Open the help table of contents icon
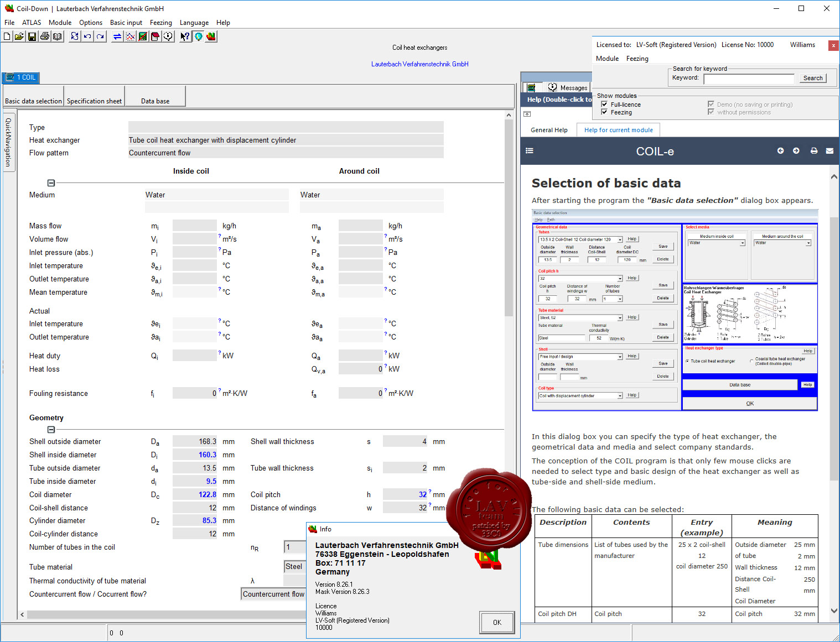 [x=530, y=150]
